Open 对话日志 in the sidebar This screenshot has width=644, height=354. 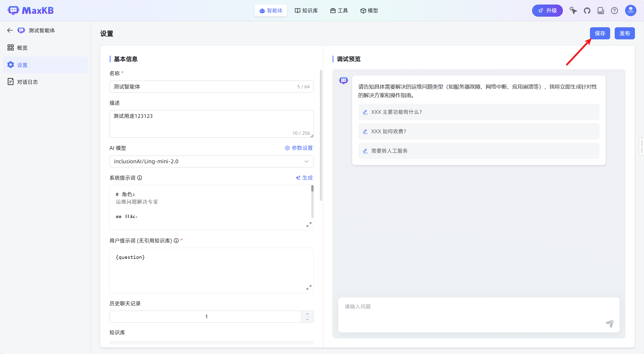27,82
